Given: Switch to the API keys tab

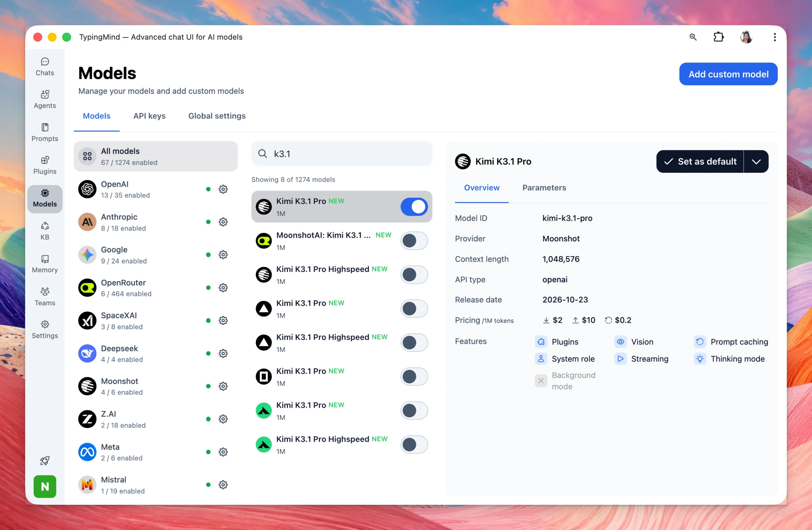Looking at the screenshot, I should pyautogui.click(x=149, y=116).
